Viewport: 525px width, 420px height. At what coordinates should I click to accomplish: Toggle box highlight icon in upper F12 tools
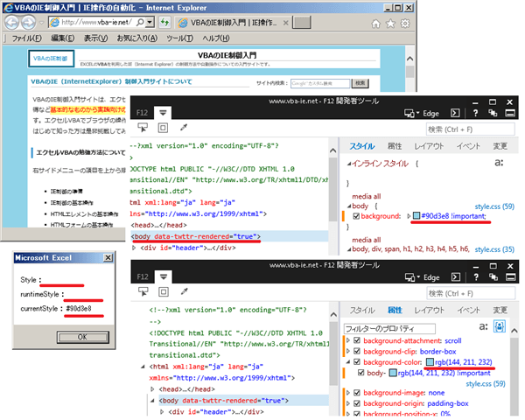[163, 128]
